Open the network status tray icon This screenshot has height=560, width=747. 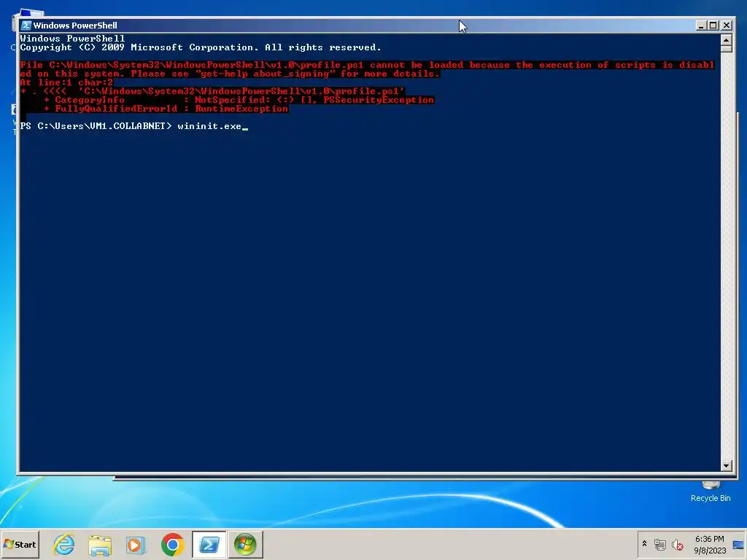coord(659,544)
